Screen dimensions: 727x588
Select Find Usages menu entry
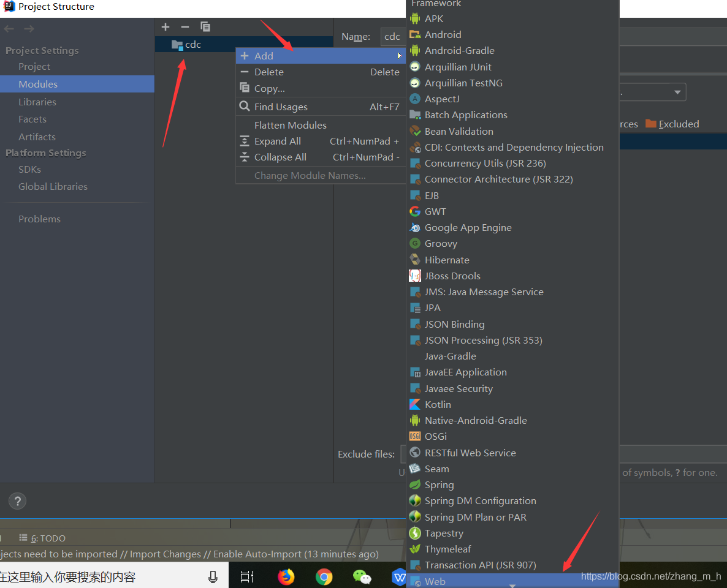point(321,107)
